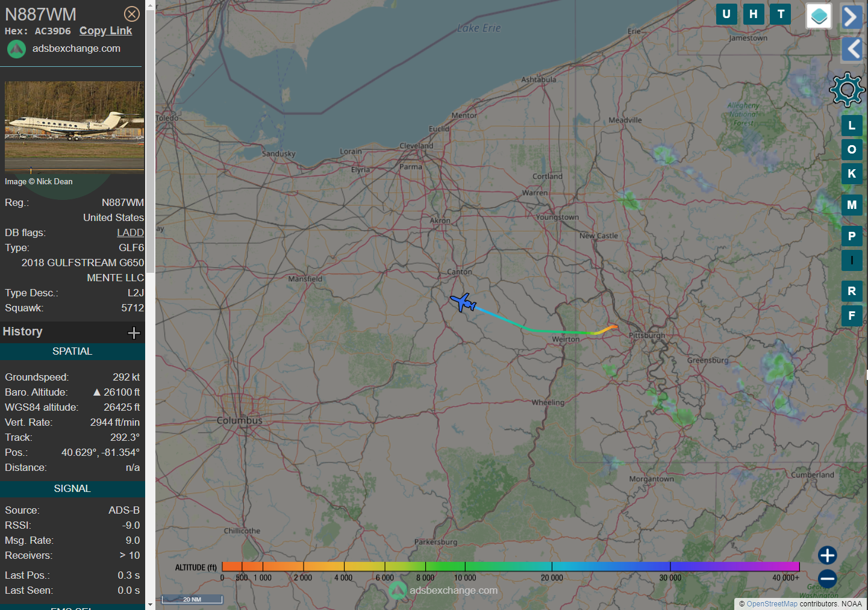The image size is (868, 610).
Task: Toggle the L map button
Action: (x=852, y=125)
